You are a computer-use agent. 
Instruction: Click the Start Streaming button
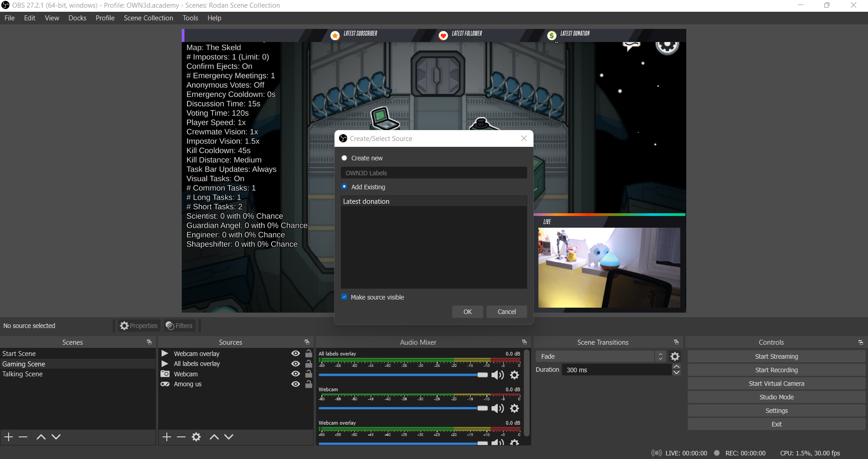776,356
